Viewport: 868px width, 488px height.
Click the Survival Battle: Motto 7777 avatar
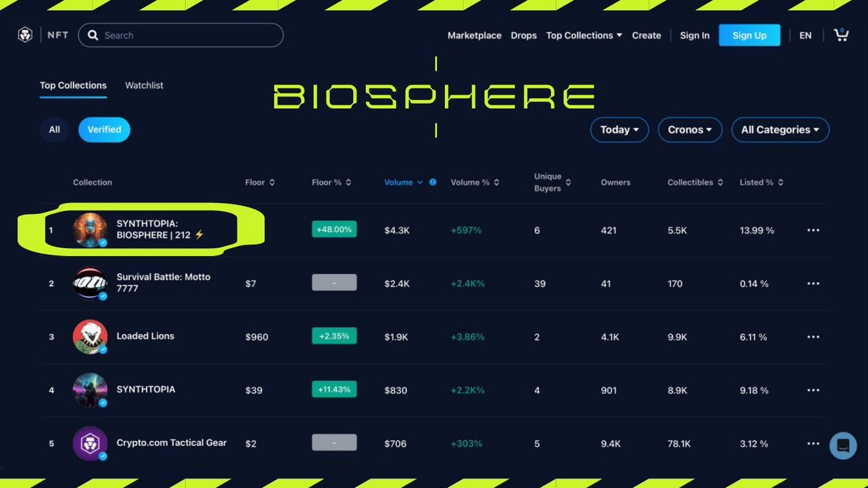90,283
